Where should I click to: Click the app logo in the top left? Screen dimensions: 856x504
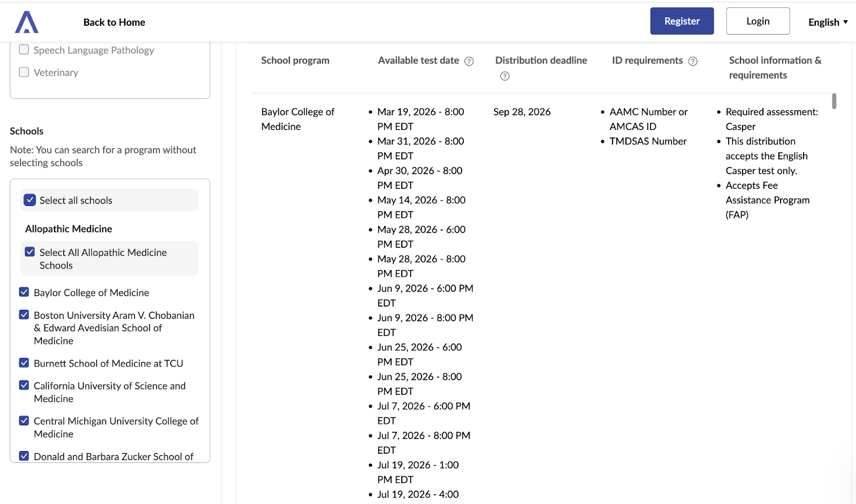25,22
